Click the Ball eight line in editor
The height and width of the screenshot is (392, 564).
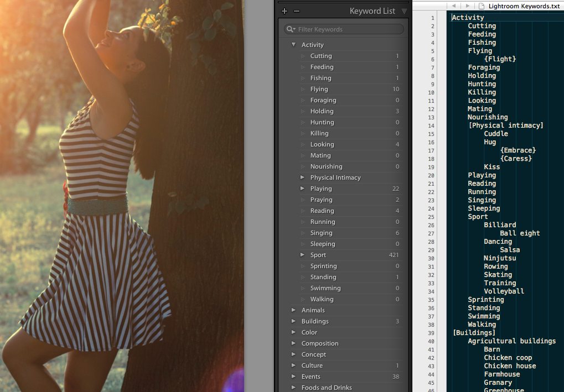coord(520,233)
